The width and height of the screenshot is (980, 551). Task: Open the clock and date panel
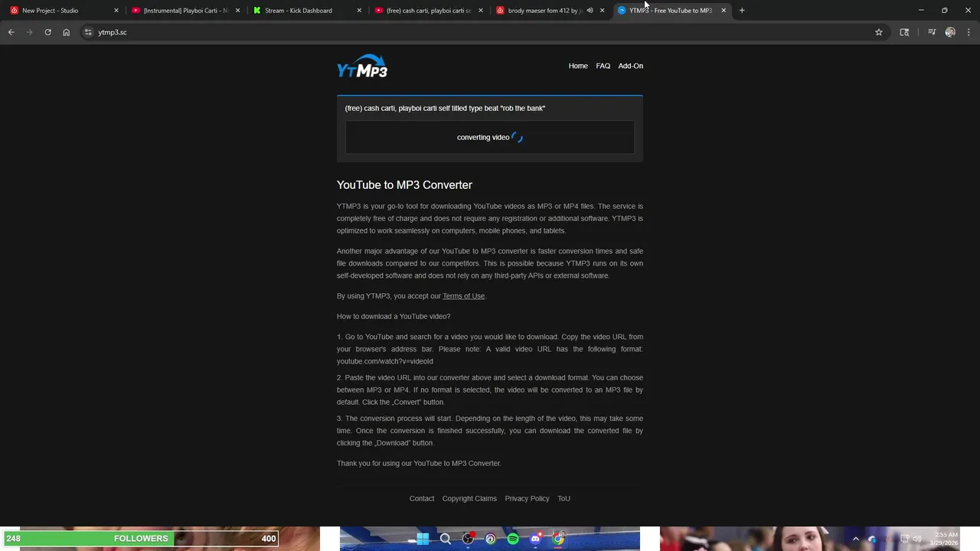tap(943, 539)
